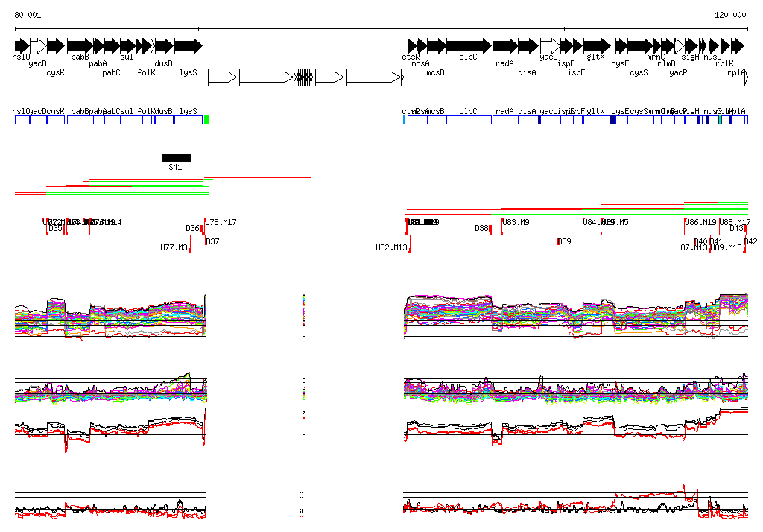Screen dimensions: 763x532
Task: Click the black cysK gene arrow
Action: (56, 46)
